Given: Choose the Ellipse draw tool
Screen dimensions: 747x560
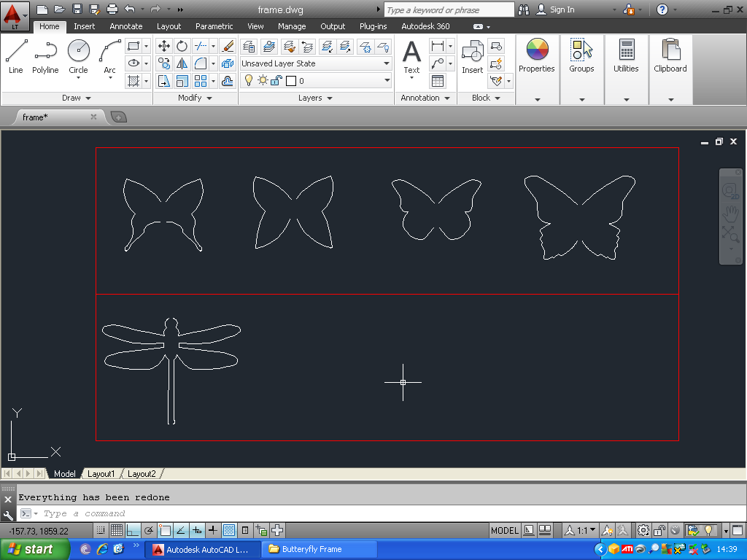Looking at the screenshot, I should click(133, 63).
